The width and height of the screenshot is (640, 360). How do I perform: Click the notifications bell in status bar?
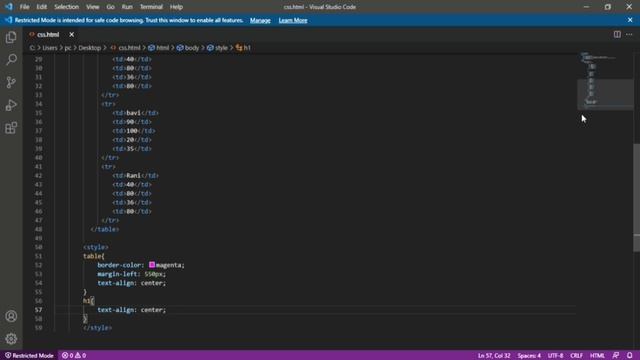tap(629, 356)
